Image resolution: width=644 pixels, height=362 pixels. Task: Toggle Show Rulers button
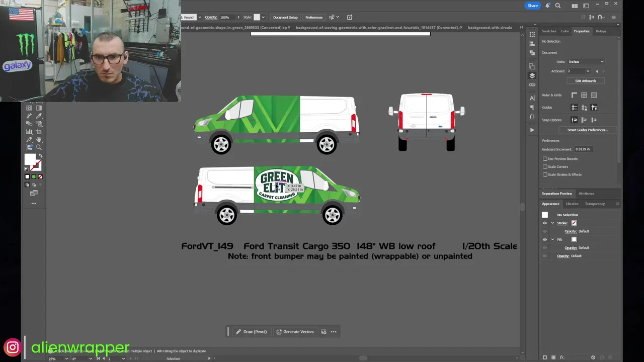click(574, 95)
